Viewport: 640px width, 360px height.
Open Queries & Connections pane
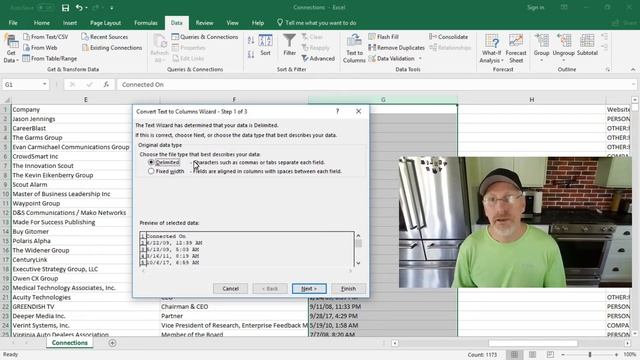click(205, 37)
